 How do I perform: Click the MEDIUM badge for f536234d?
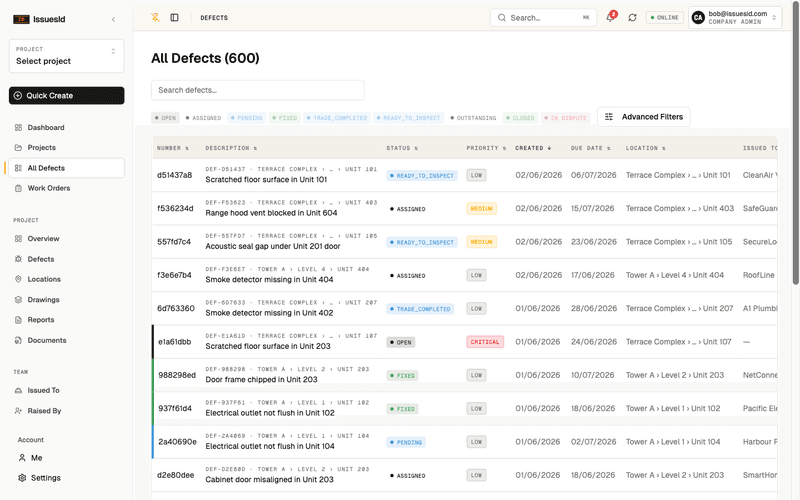(x=481, y=209)
